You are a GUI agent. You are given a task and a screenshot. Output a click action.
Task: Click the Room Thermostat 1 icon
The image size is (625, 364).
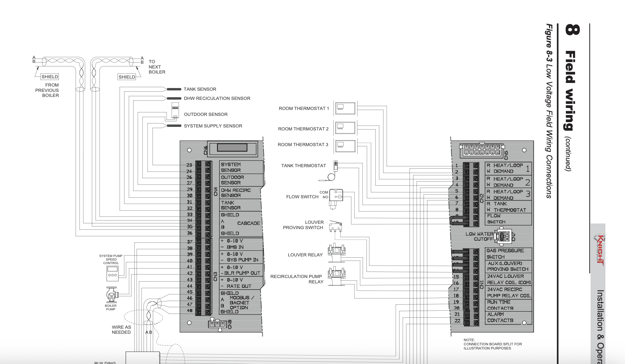(345, 108)
